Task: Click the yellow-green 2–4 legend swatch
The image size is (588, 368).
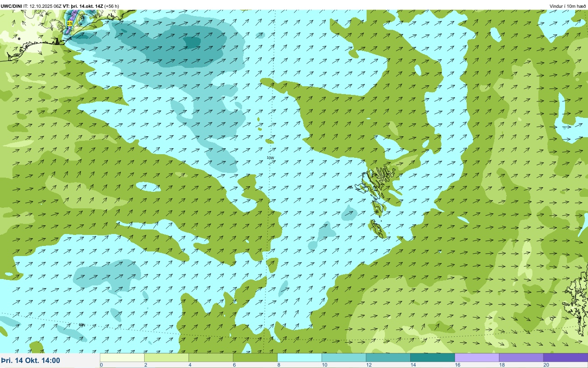Action: pos(166,357)
